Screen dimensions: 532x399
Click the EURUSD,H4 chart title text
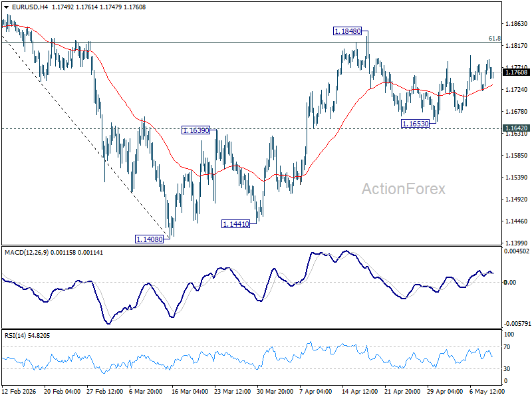[x=30, y=7]
